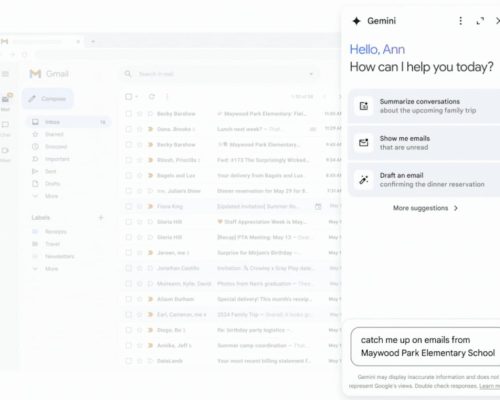Screen dimensions: 500x400
Task: Click the Gemini prompt input box
Action: (x=425, y=347)
